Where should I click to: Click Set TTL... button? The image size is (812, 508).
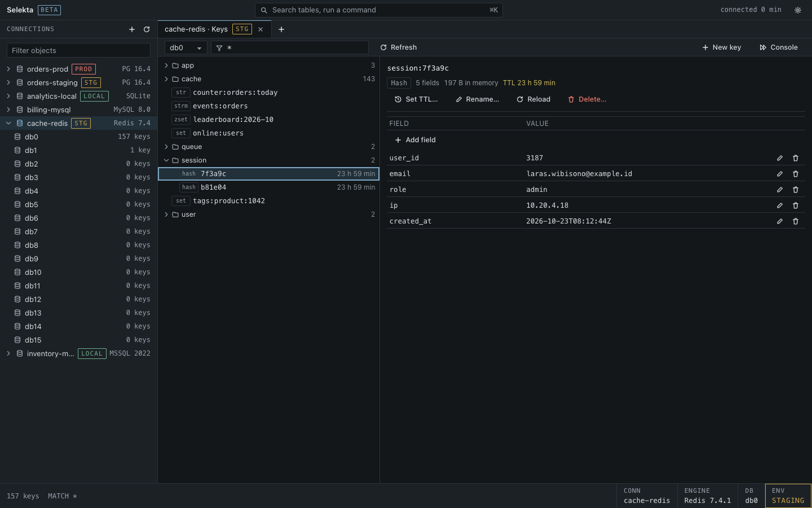[x=416, y=99]
